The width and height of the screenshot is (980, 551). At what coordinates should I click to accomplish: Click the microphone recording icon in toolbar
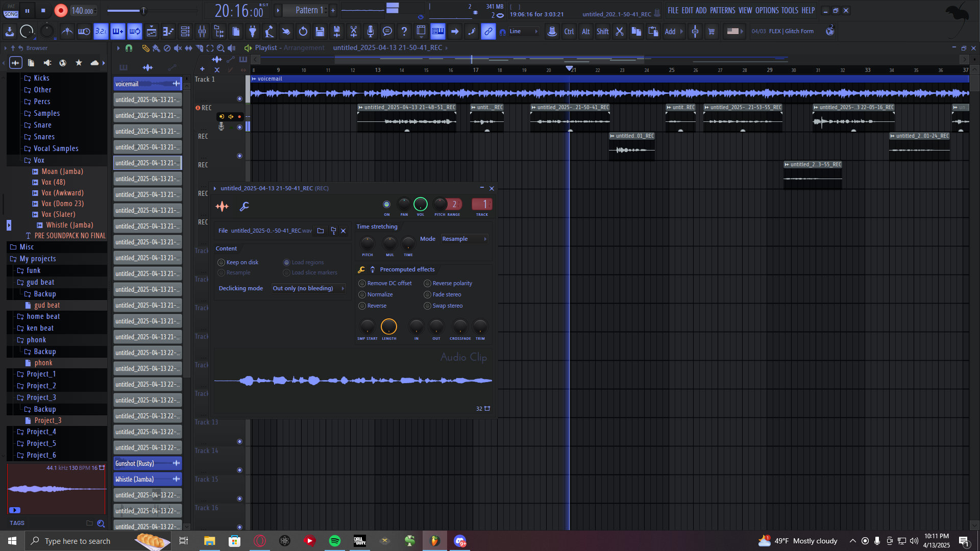coord(371,32)
